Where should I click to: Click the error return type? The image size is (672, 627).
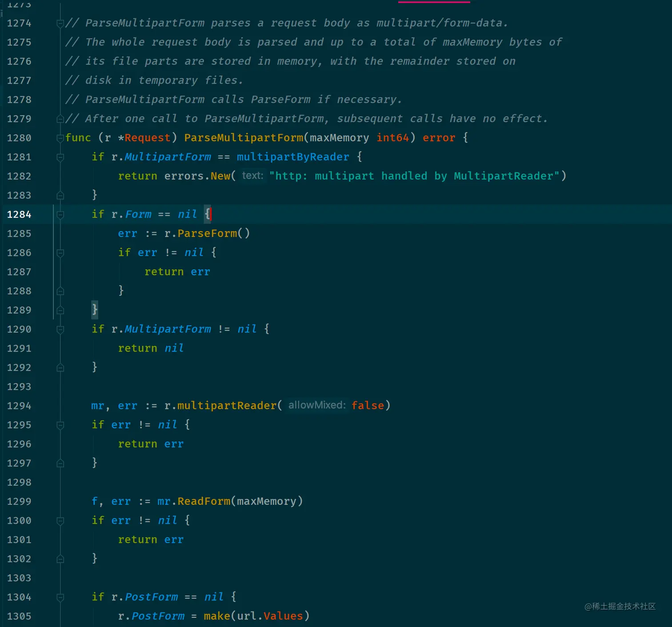click(439, 138)
